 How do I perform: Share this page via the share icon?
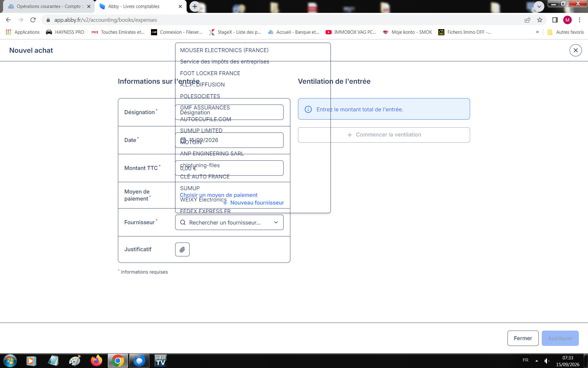527,20
